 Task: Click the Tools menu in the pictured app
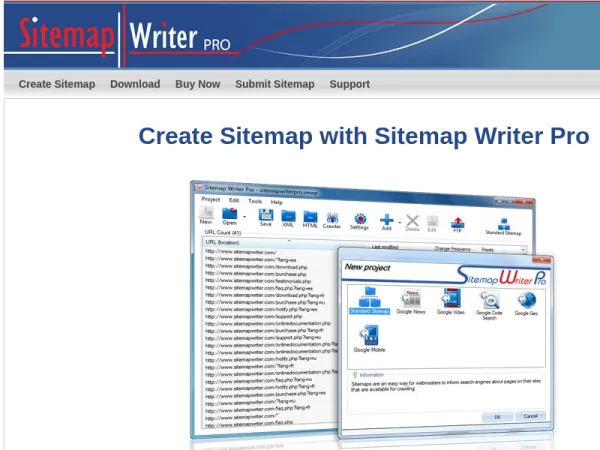coord(255,201)
